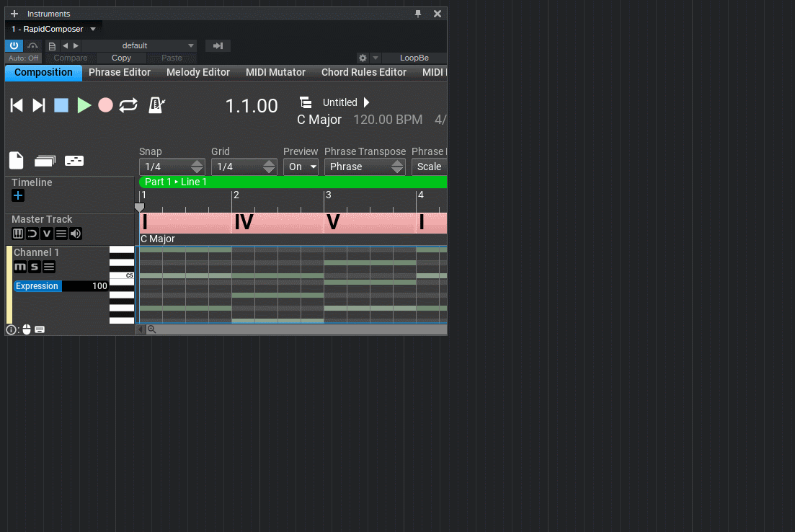Select the IV chord in Master Track
Viewport: 795px width, 532px height.
click(277, 223)
